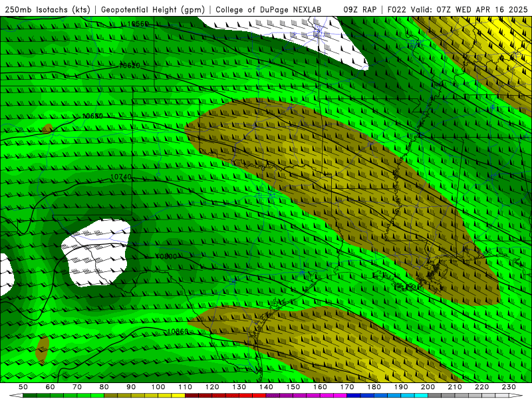Click the '09Z RAP' model run label
Screen dimensions: 532x399
(360, 9)
